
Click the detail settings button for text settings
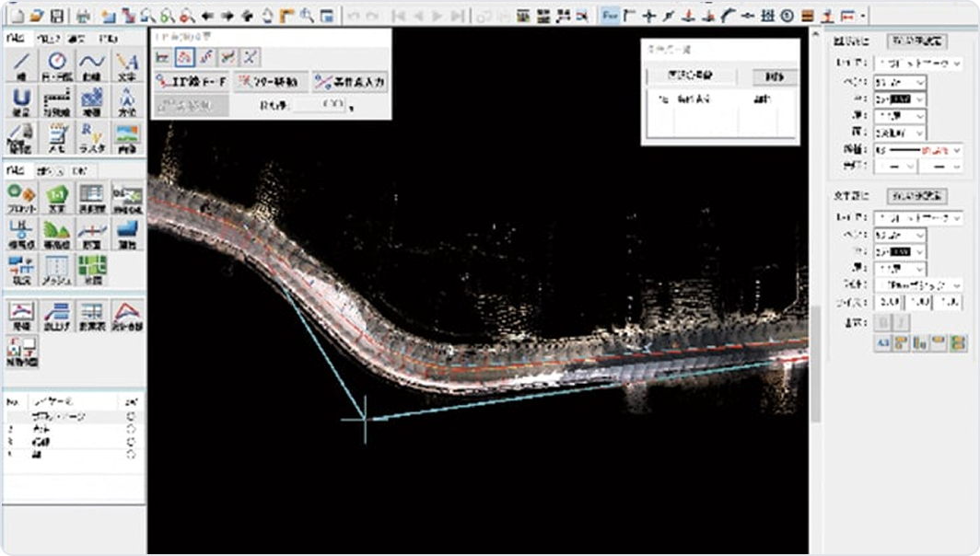(916, 196)
